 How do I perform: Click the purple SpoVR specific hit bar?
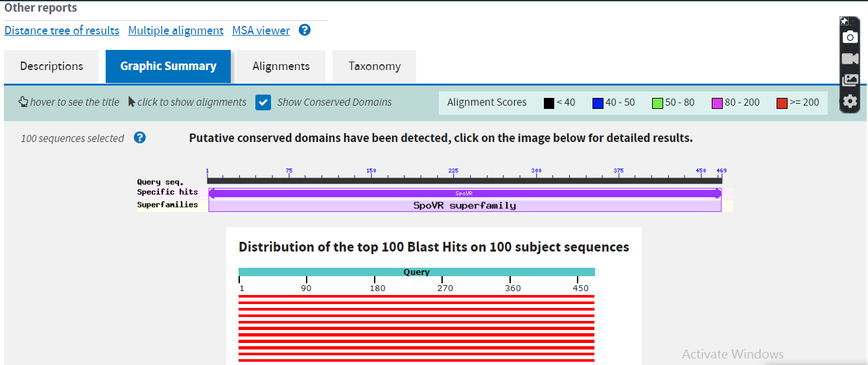tap(464, 193)
